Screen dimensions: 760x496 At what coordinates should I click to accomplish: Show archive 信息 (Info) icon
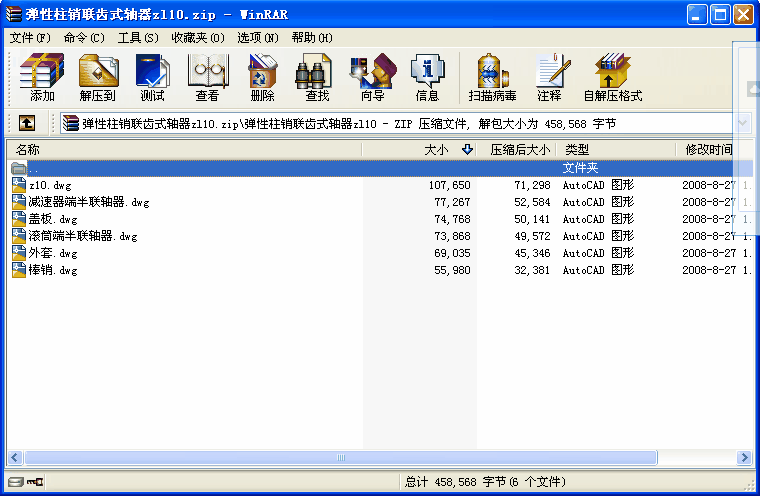click(x=427, y=77)
